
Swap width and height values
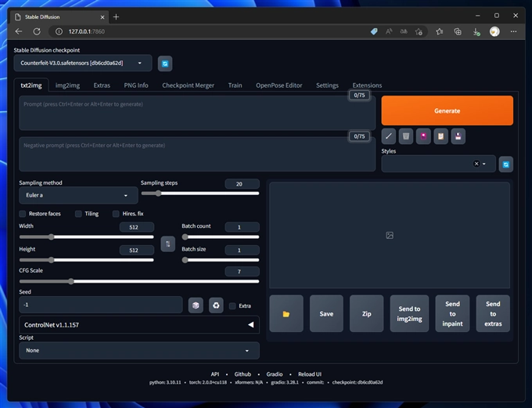[x=168, y=244]
